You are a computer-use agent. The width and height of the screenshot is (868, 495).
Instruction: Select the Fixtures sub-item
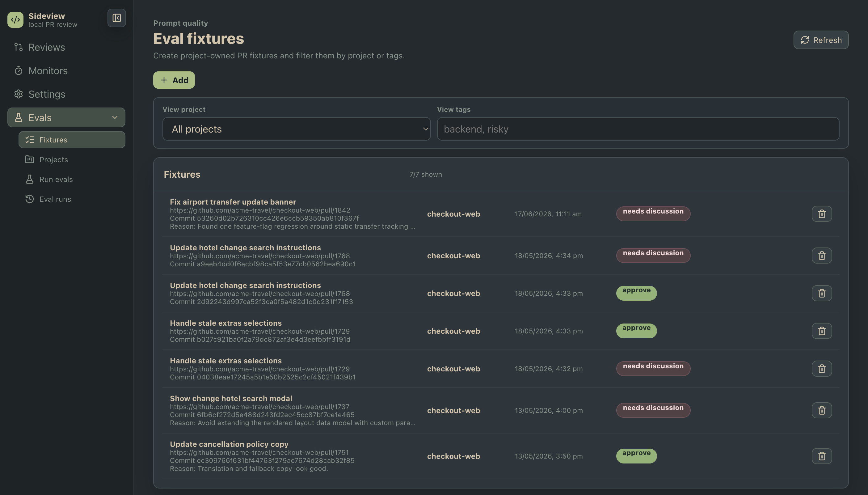click(x=72, y=140)
